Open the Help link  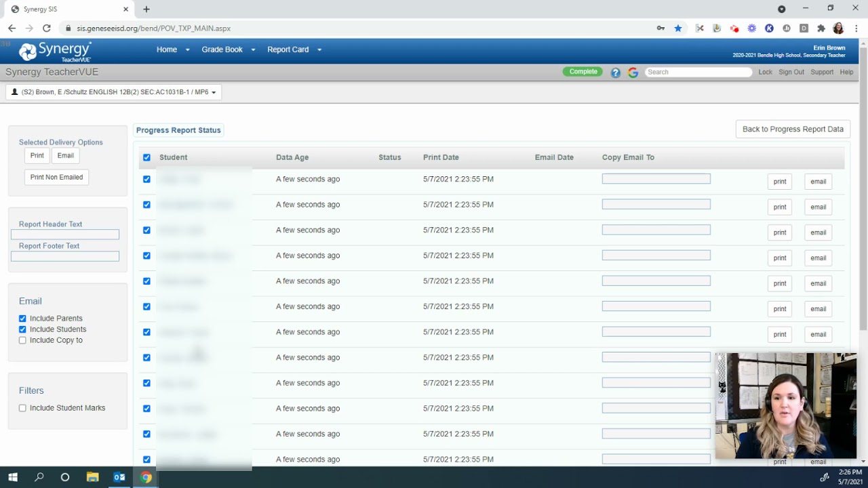(846, 72)
